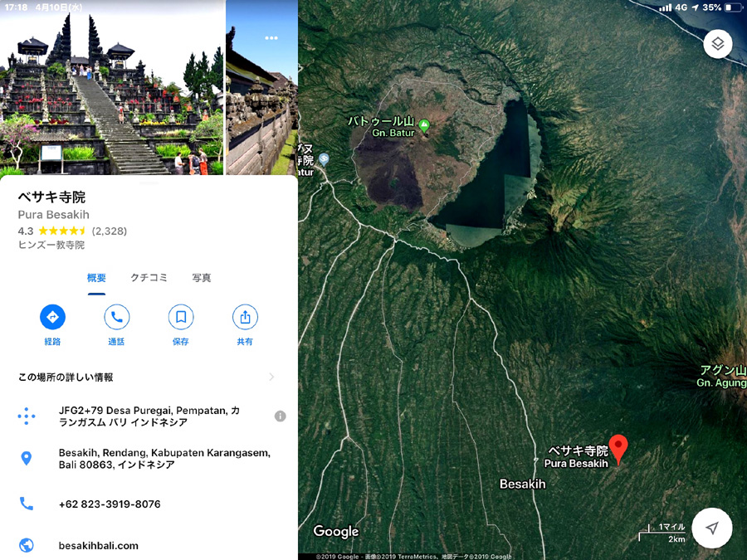Screen dimensions: 747x560
Task: Select the 概要 overview tab
Action: point(96,278)
